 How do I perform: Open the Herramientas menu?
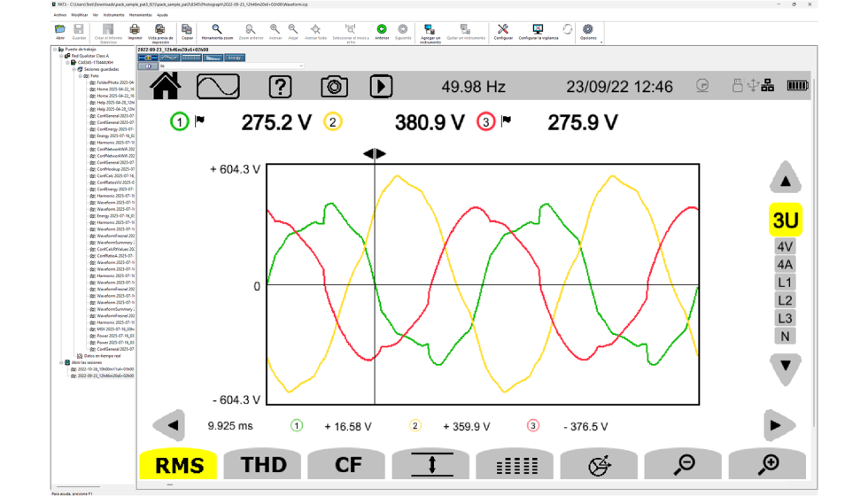coord(140,15)
